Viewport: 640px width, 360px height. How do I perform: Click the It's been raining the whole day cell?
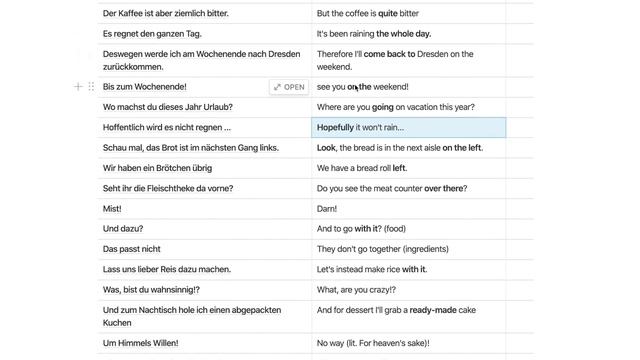coord(409,34)
